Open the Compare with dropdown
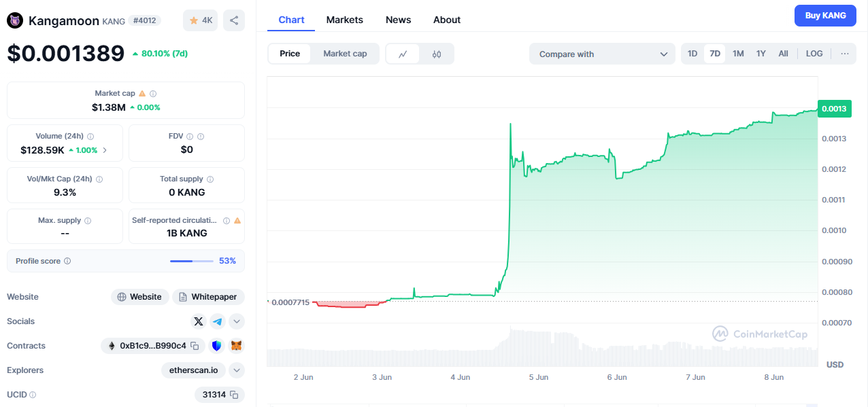The image size is (868, 407). click(602, 54)
